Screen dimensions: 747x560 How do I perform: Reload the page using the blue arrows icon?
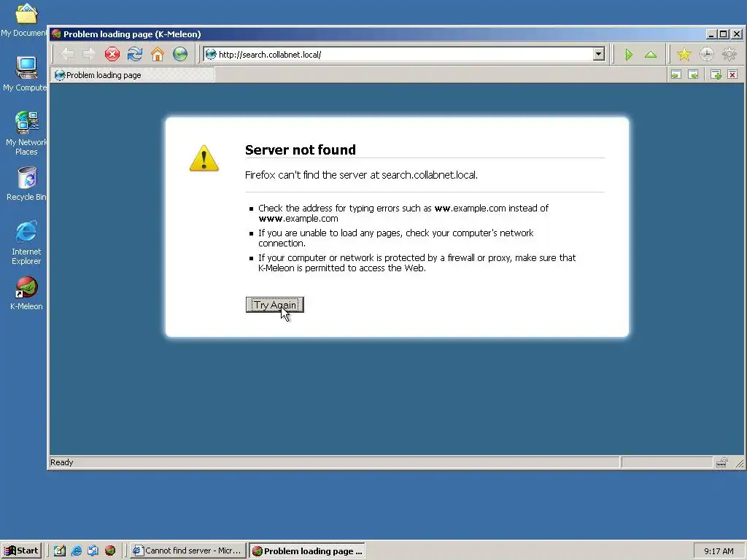tap(135, 54)
